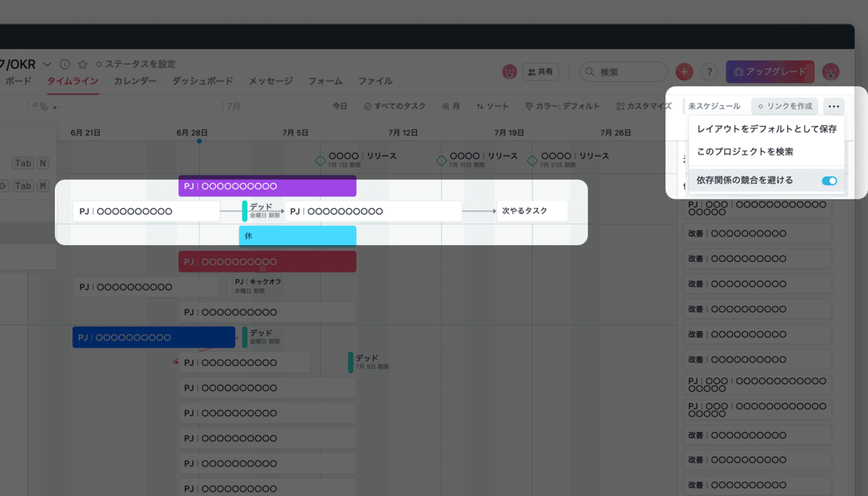Click the 7月 26日 date header
This screenshot has height=496, width=868.
point(616,133)
